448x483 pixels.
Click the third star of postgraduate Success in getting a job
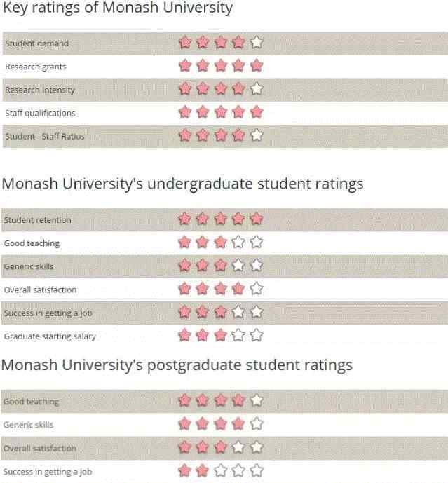(x=221, y=470)
